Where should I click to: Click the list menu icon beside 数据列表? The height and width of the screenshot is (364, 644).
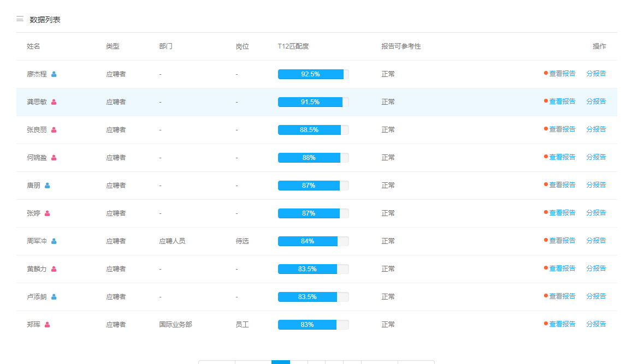(20, 19)
